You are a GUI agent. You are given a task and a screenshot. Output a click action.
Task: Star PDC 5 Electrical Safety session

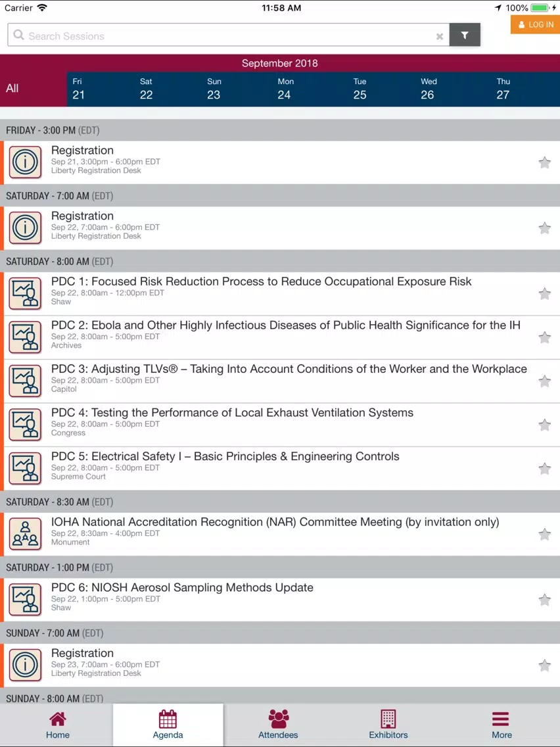coord(545,469)
